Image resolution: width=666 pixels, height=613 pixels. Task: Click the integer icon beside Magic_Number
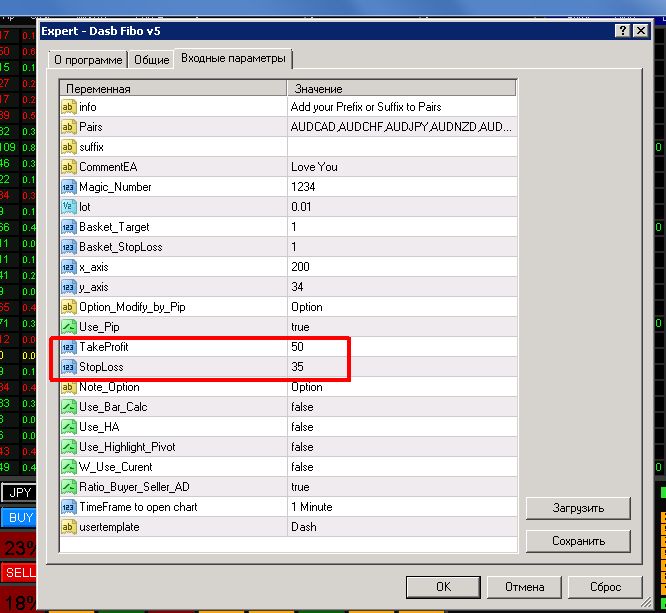(68, 187)
